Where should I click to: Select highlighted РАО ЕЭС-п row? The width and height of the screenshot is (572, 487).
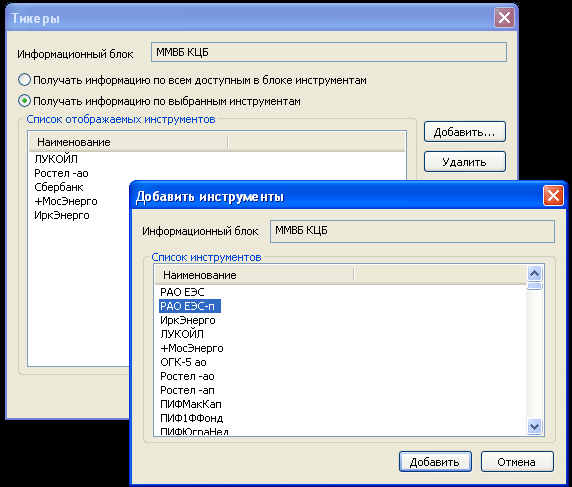pos(190,306)
